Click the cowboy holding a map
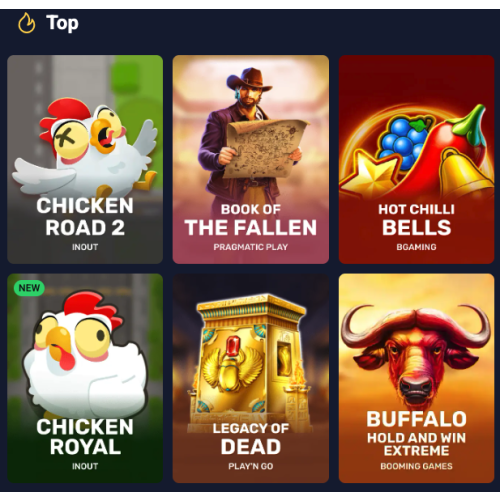Image resolution: width=500 pixels, height=500 pixels. point(251,132)
